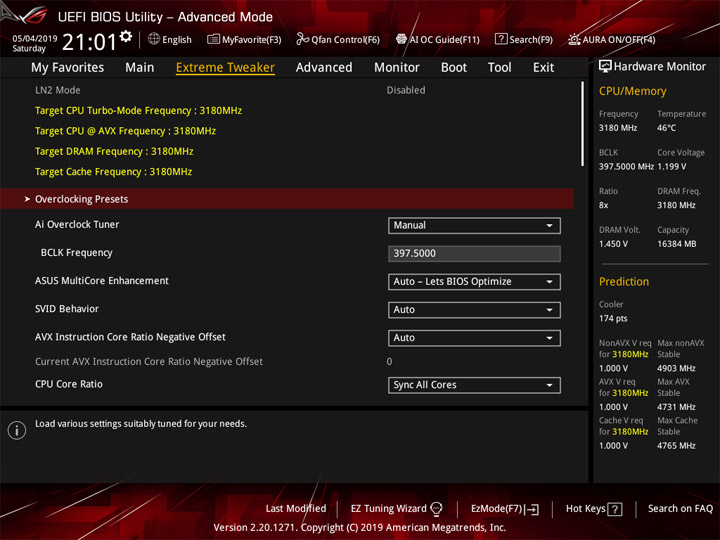The height and width of the screenshot is (540, 720).
Task: Click the Search question mark icon
Action: [501, 39]
